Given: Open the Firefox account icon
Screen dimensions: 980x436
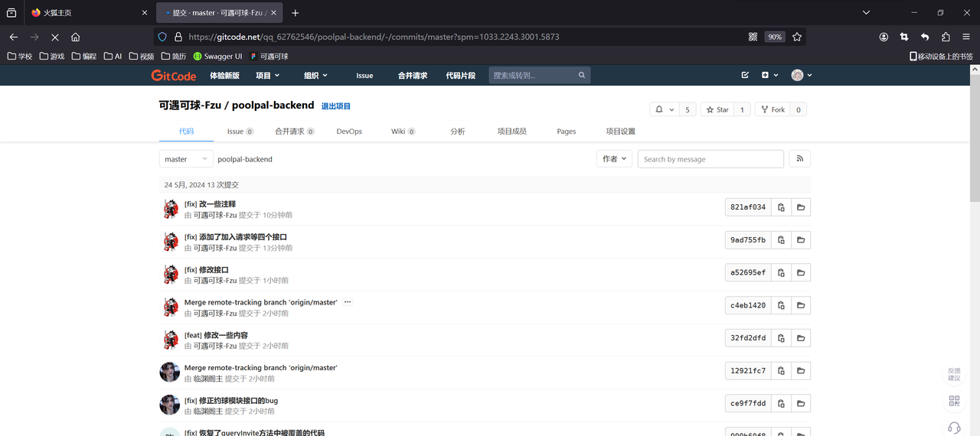Looking at the screenshot, I should click(884, 37).
